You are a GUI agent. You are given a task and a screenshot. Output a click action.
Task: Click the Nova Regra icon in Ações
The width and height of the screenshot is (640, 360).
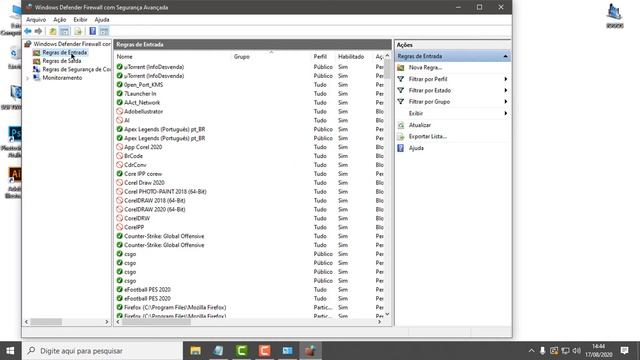(401, 68)
